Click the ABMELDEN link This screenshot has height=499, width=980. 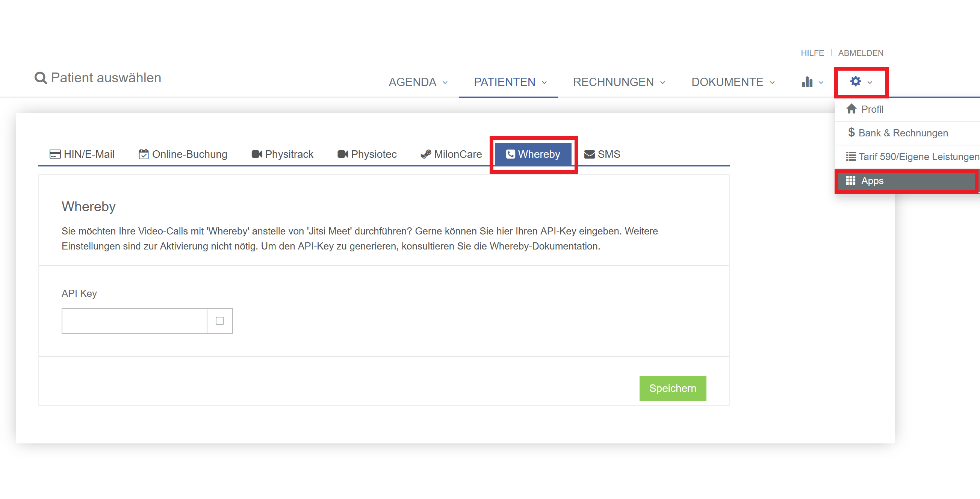tap(861, 53)
